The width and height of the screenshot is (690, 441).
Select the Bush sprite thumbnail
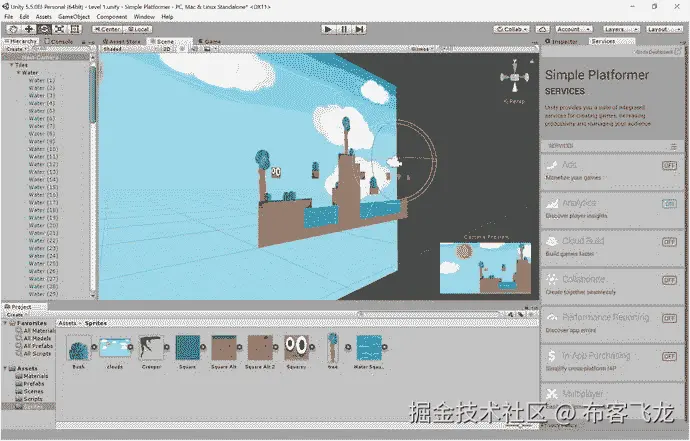tap(79, 348)
